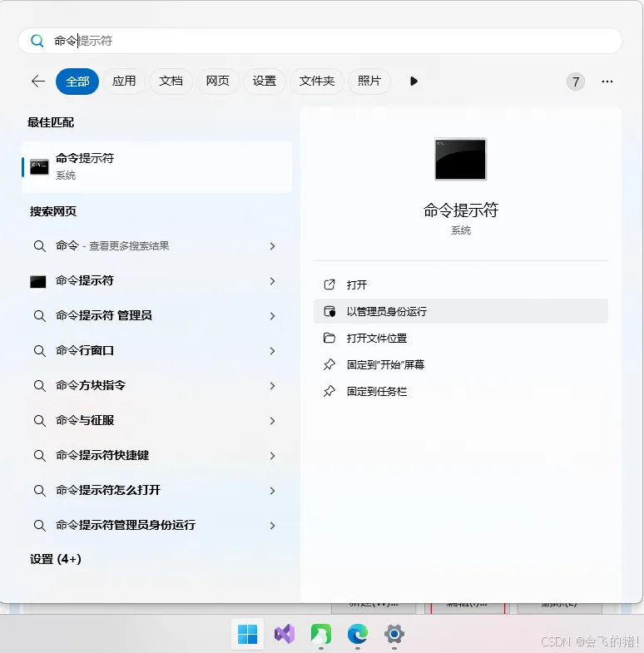Screen dimensions: 644x653
Task: Click the magnifier icon beside 命令提示符怎么打开
Action: [x=40, y=491]
